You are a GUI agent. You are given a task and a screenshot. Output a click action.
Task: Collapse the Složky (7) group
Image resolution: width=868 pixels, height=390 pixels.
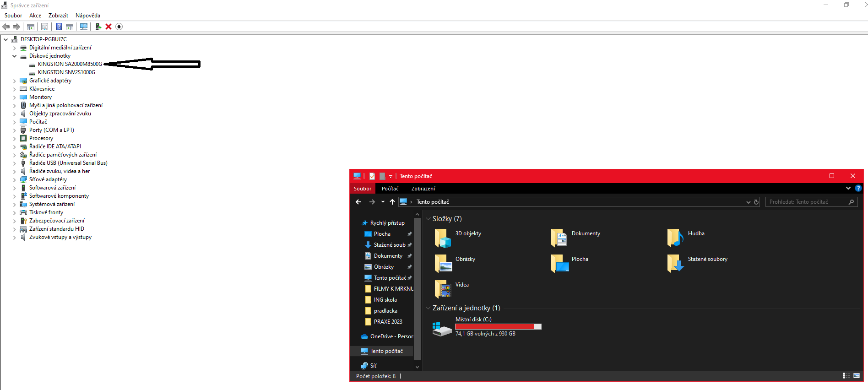point(428,219)
